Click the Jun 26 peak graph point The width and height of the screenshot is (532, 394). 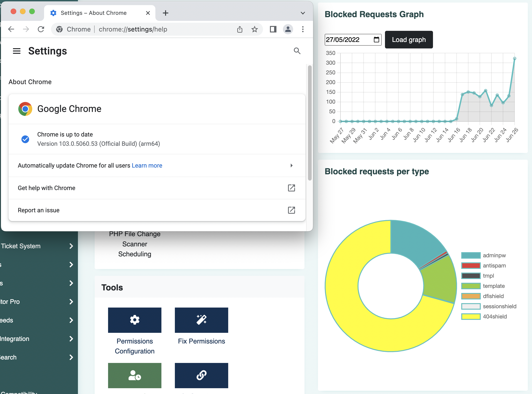coord(514,58)
